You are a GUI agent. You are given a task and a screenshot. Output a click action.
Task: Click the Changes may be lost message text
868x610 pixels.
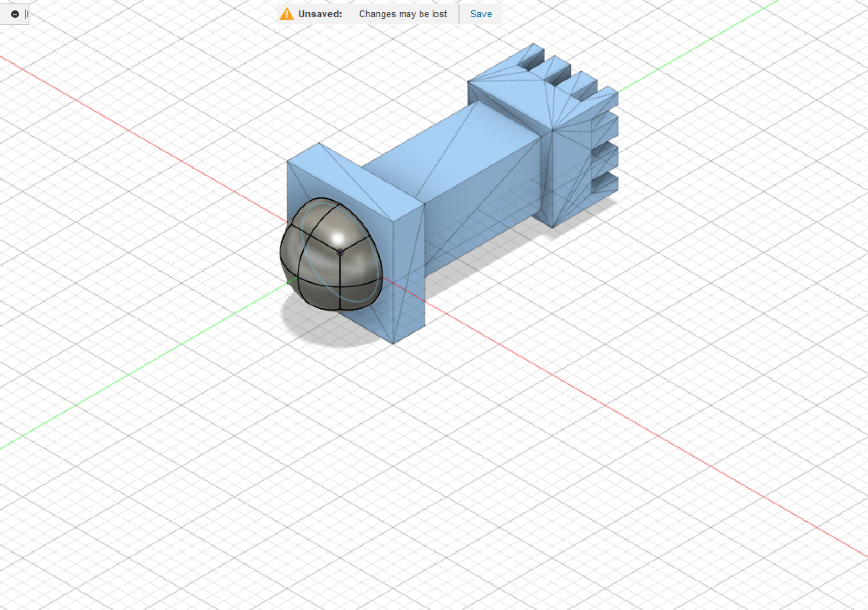coord(403,14)
